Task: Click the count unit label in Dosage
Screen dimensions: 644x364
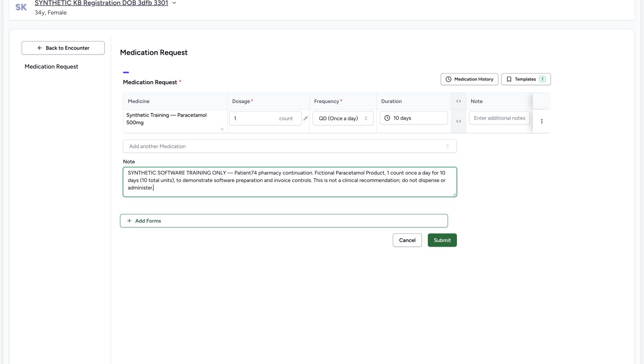Action: coord(286,118)
